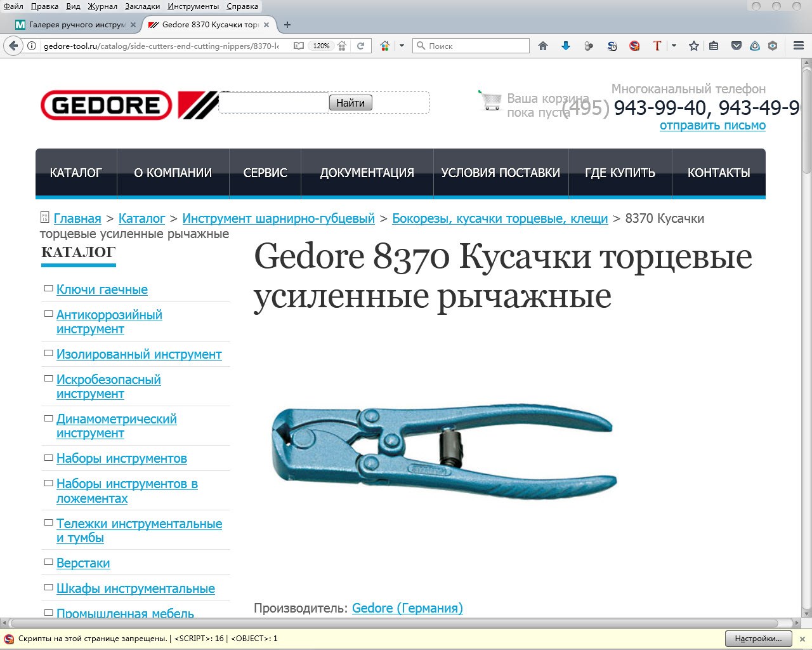The width and height of the screenshot is (812, 650).
Task: Open Антикоррозийный инструмент category
Action: [x=109, y=322]
